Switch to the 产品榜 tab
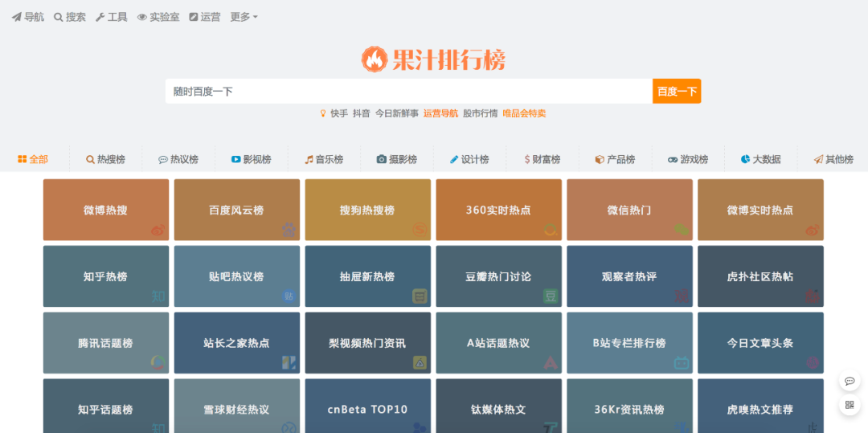 (615, 159)
